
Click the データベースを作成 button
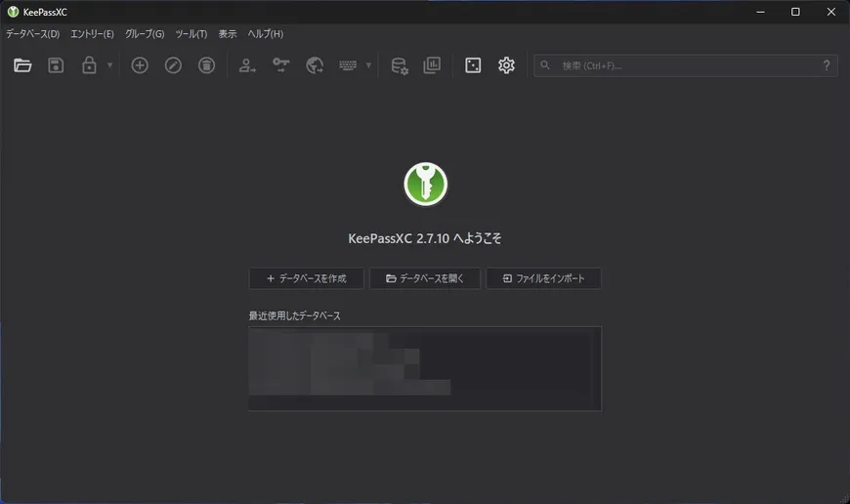[x=306, y=278]
